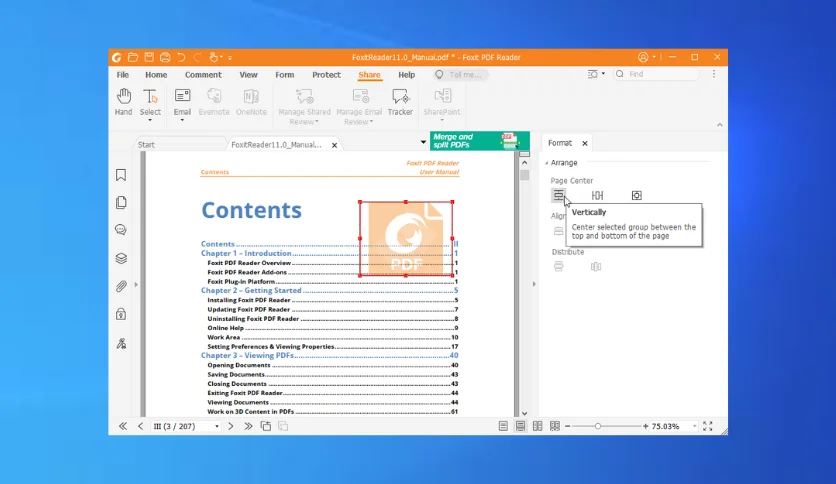This screenshot has height=484, width=836.
Task: Open the Select tool dropdown arrow
Action: click(x=150, y=120)
